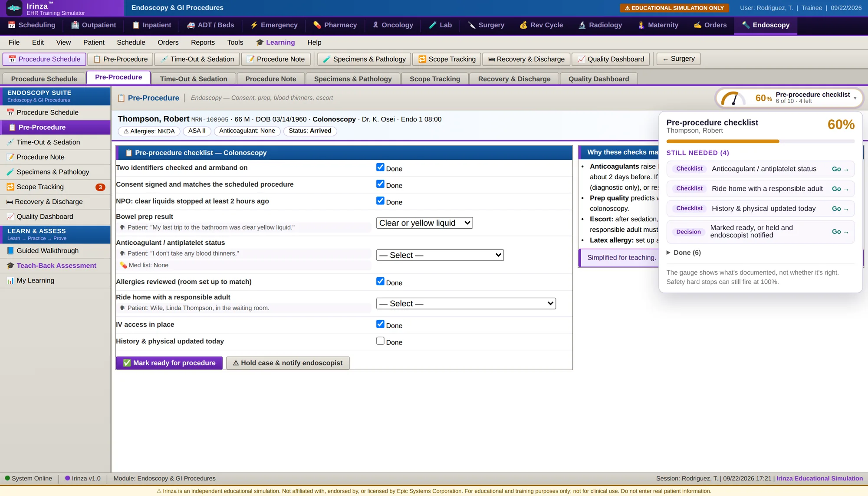This screenshot has width=868, height=496.
Task: Click the Time-Out & Sedation syringe icon in sidebar
Action: pyautogui.click(x=10, y=142)
